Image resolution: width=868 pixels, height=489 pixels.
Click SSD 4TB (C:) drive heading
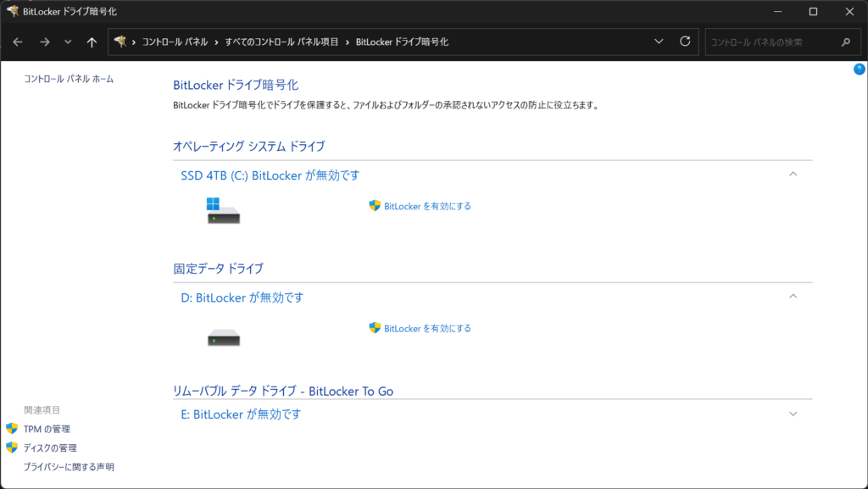tap(270, 175)
